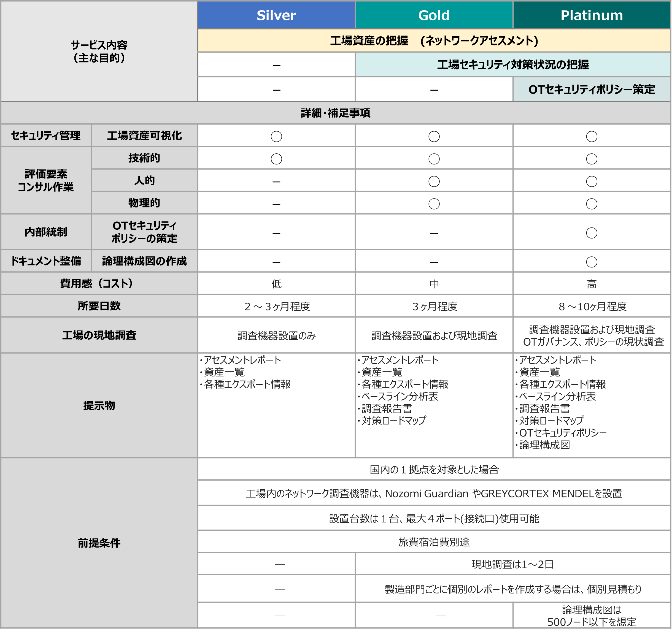The height and width of the screenshot is (634, 672).
Task: Click the 工場セキュリティ対策状況の把握 teal banner
Action: tap(512, 64)
